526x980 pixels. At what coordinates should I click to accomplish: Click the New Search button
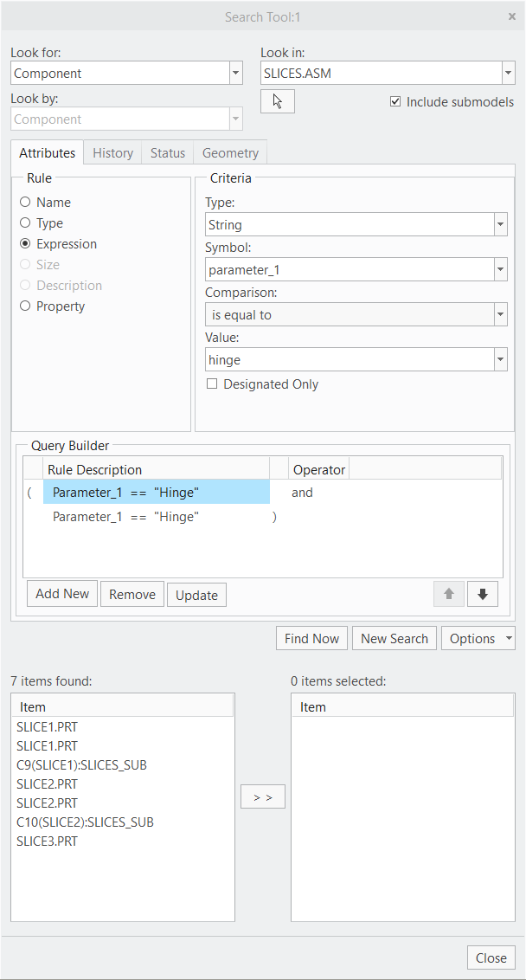coord(394,638)
